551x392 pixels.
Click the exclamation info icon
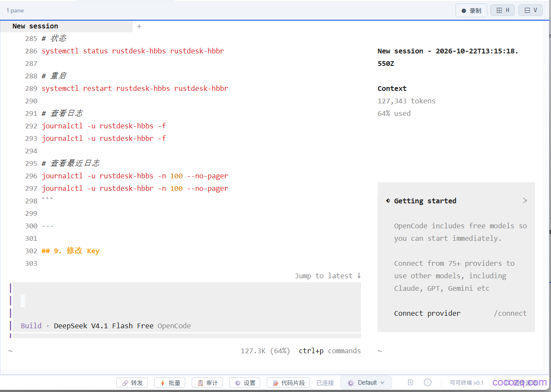click(427, 383)
